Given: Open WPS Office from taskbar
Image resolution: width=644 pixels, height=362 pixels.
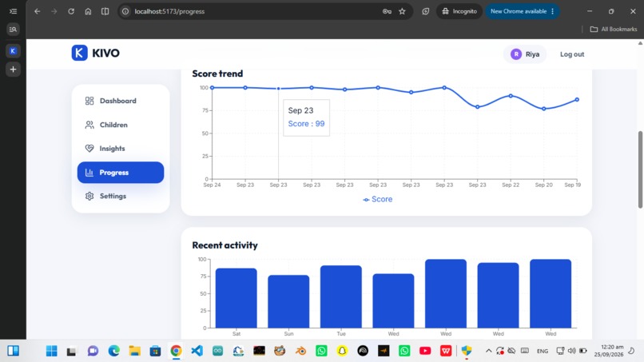Looking at the screenshot, I should tap(446, 351).
